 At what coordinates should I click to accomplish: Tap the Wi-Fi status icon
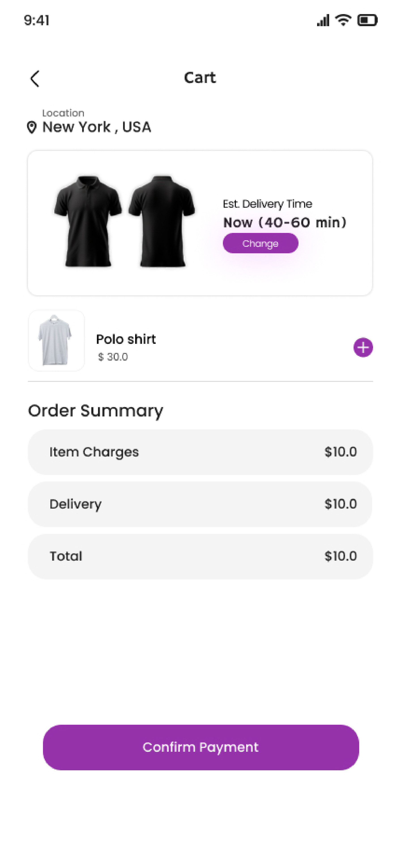343,20
